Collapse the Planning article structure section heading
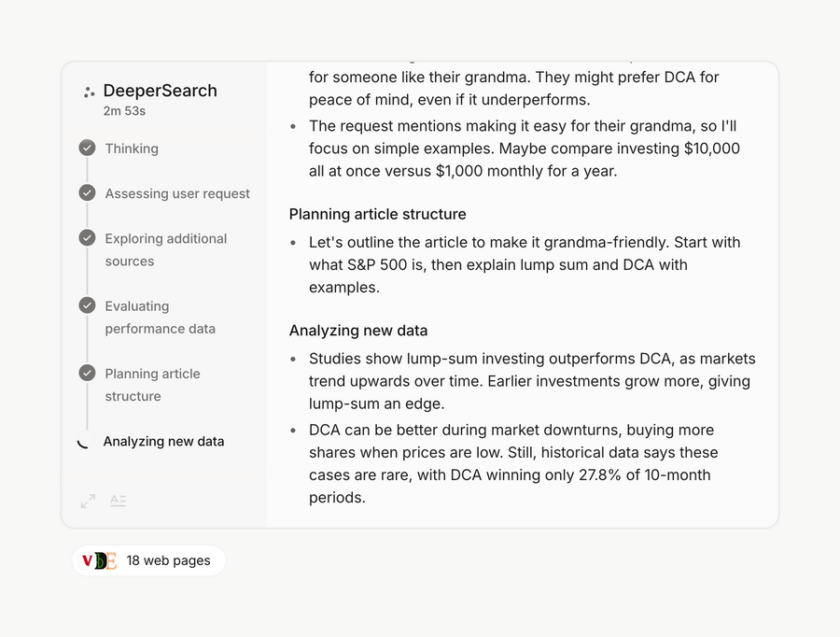Viewport: 840px width, 637px height. click(x=377, y=214)
